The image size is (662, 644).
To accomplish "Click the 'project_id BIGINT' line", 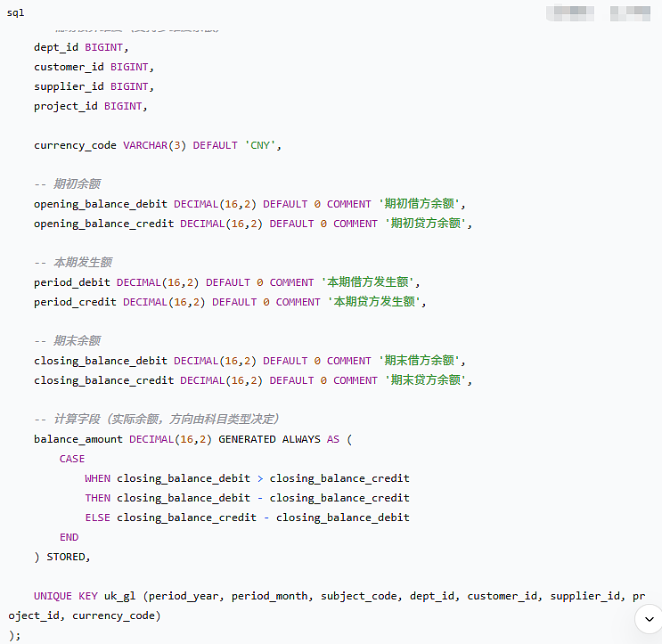I will point(90,106).
